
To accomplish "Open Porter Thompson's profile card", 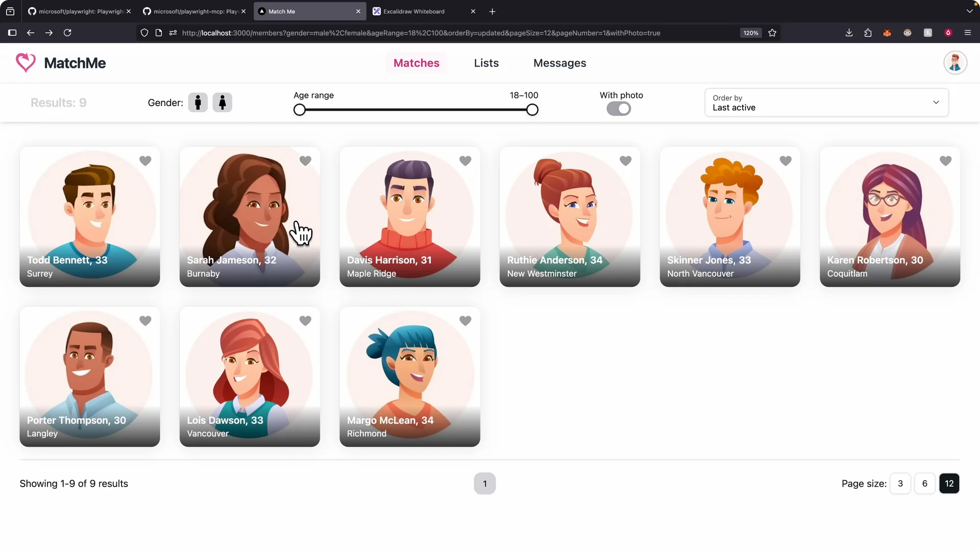I will [x=90, y=377].
